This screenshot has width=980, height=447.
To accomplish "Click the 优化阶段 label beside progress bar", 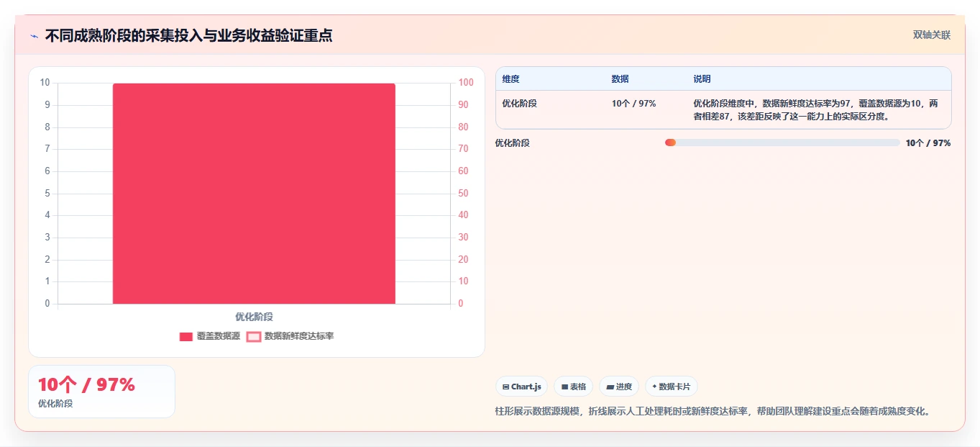I will 512,143.
